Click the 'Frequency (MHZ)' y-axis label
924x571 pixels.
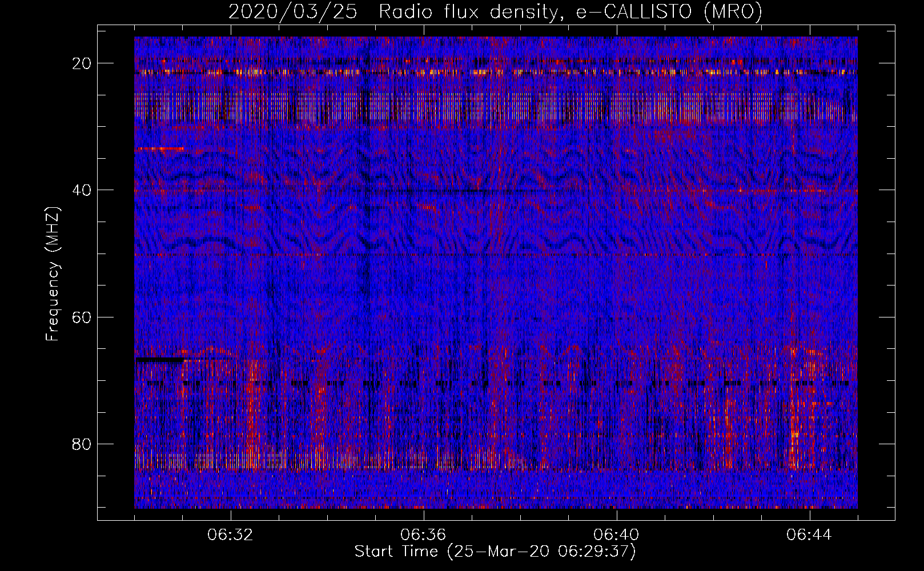point(53,274)
